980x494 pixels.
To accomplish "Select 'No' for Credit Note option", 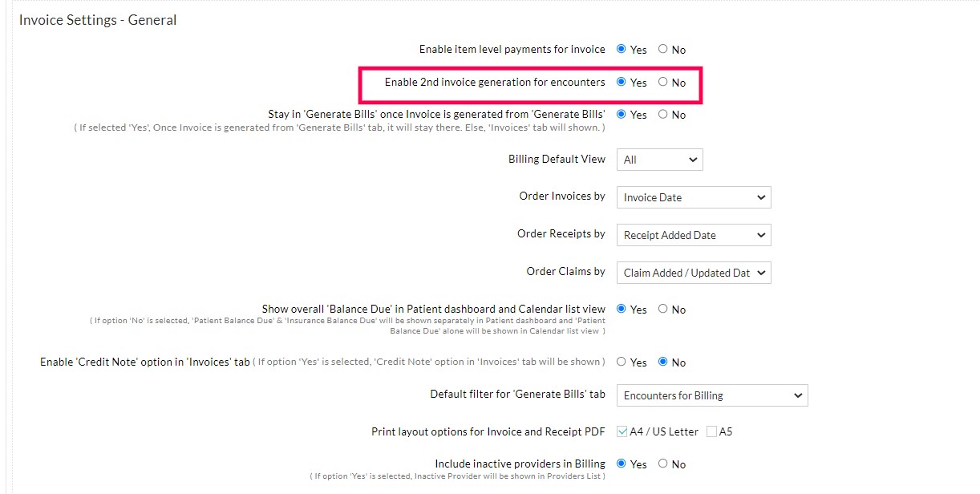I will [663, 362].
